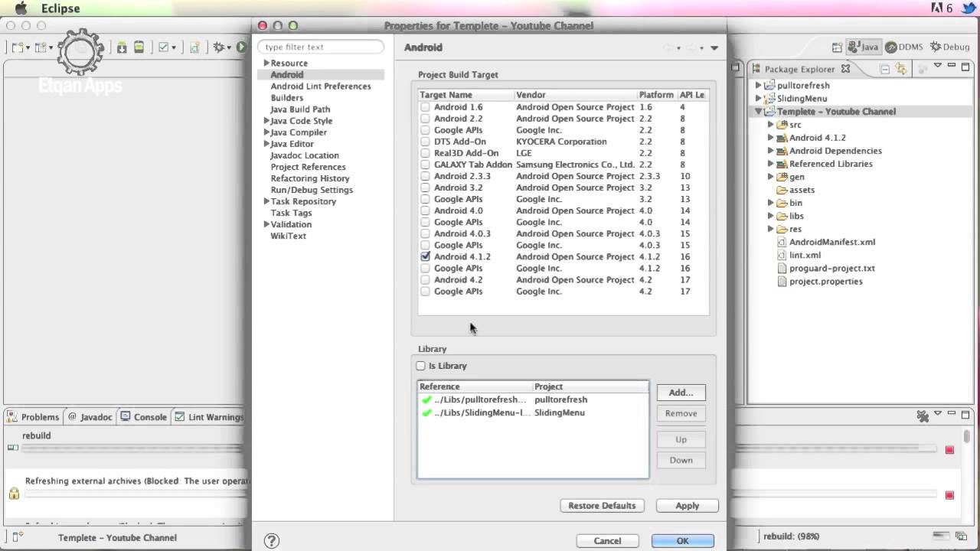The image size is (980, 551).
Task: Open the properties dialog history dropdown arrow
Action: pyautogui.click(x=714, y=47)
